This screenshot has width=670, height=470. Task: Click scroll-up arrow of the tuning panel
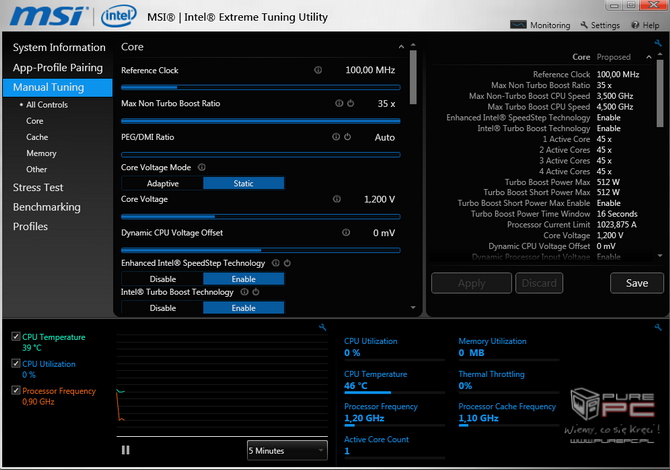click(413, 44)
